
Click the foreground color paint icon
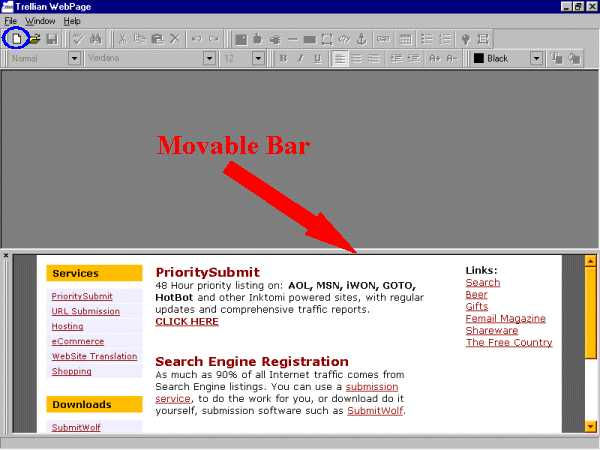(x=557, y=59)
